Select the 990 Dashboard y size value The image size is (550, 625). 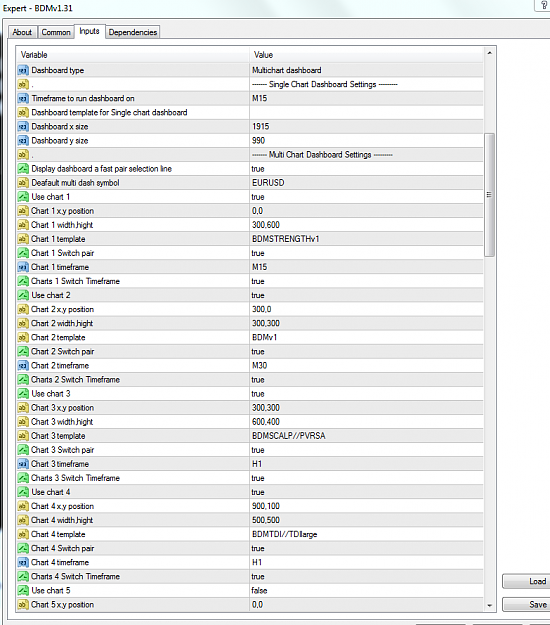[x=258, y=141]
